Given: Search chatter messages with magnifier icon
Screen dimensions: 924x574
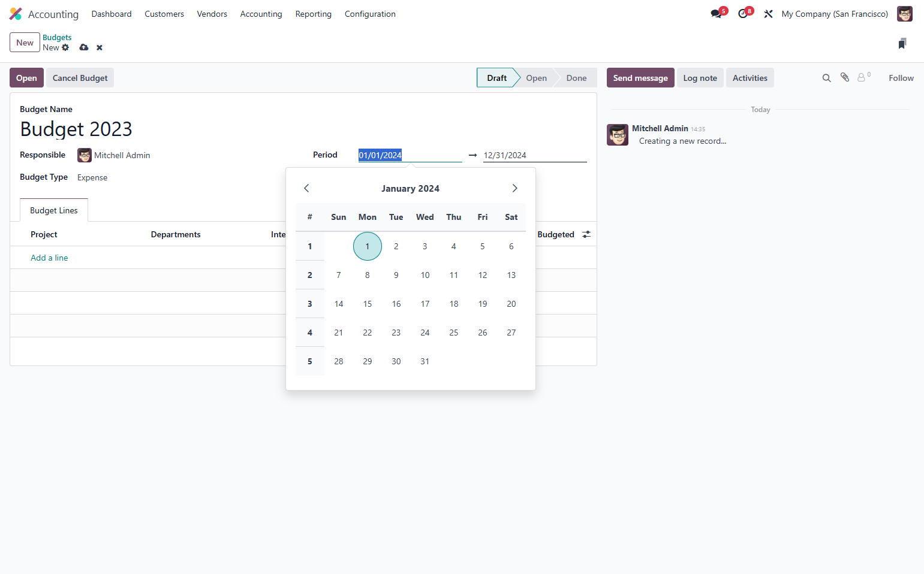Looking at the screenshot, I should (x=826, y=78).
